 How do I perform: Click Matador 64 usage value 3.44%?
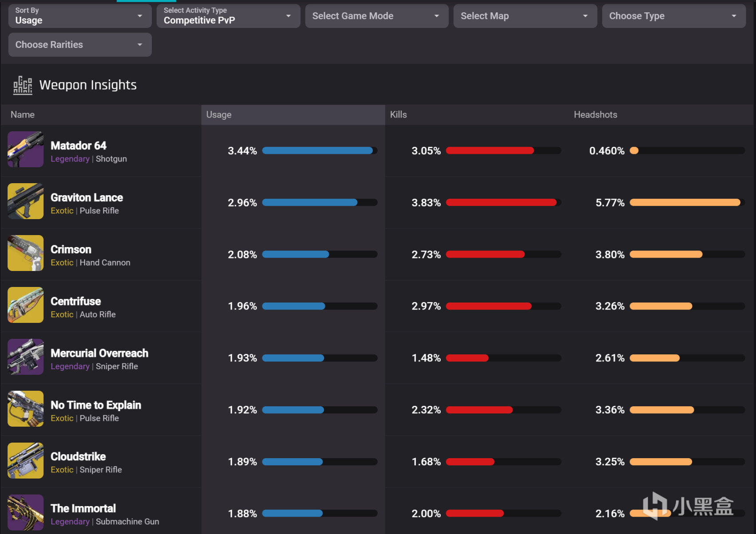(x=242, y=151)
